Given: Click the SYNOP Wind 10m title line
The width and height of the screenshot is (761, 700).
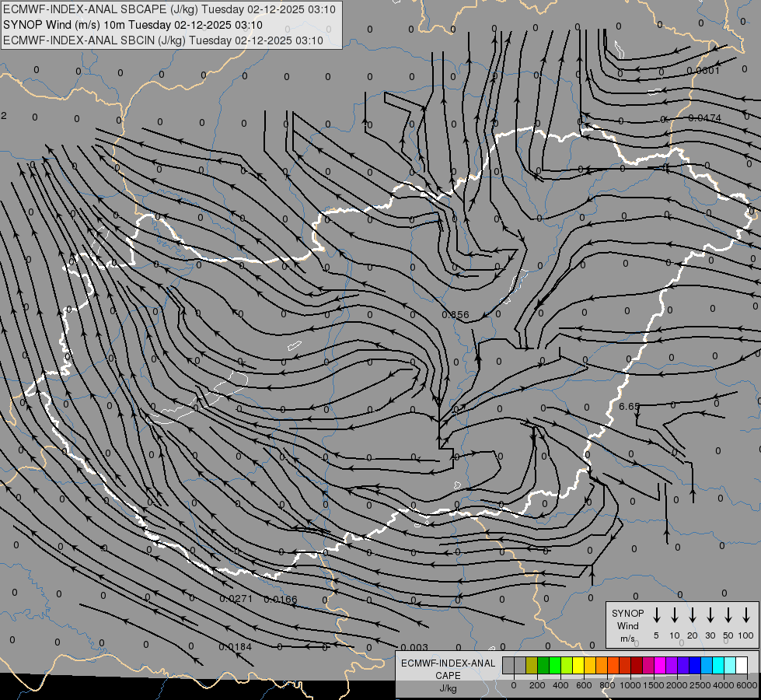Looking at the screenshot, I should [132, 25].
